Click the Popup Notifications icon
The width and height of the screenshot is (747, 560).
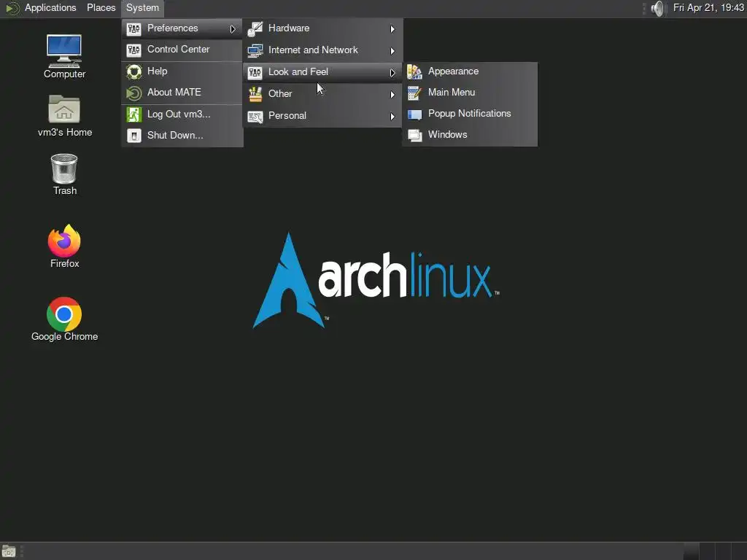tap(414, 114)
